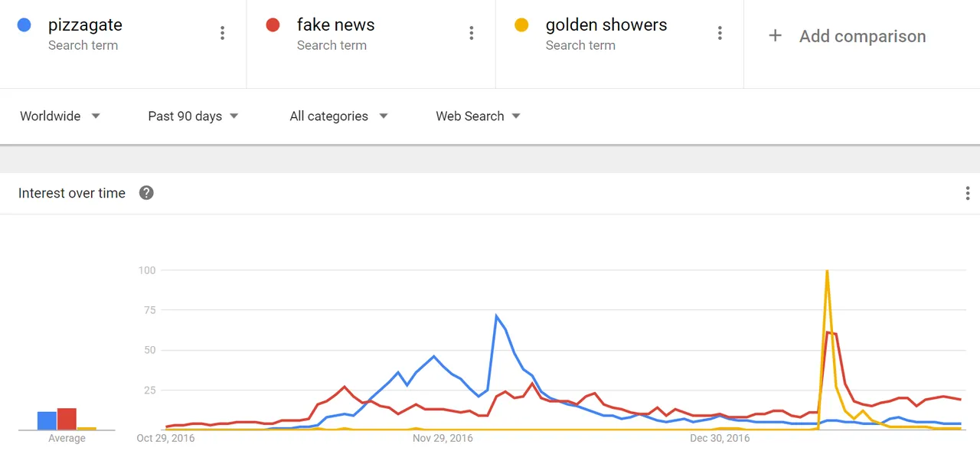This screenshot has width=980, height=451.
Task: Click the yellow golden showers color dot
Action: (521, 25)
